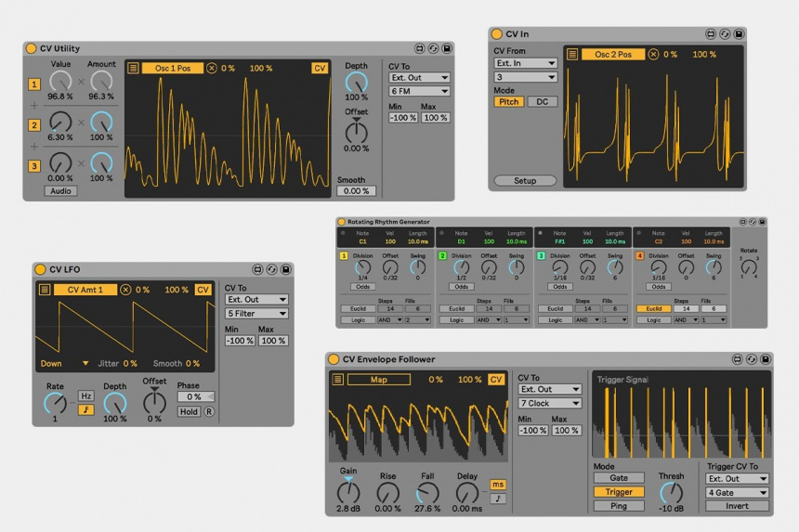Select DC mode in CV In

coord(543,102)
